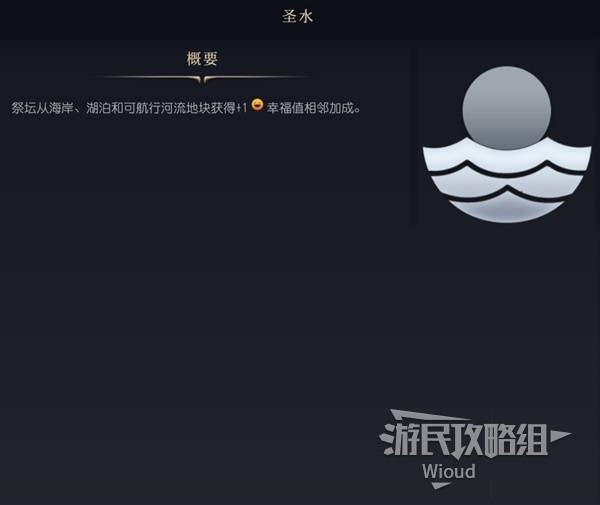Click the happiness face icon in description
This screenshot has width=600, height=505.
click(x=258, y=105)
